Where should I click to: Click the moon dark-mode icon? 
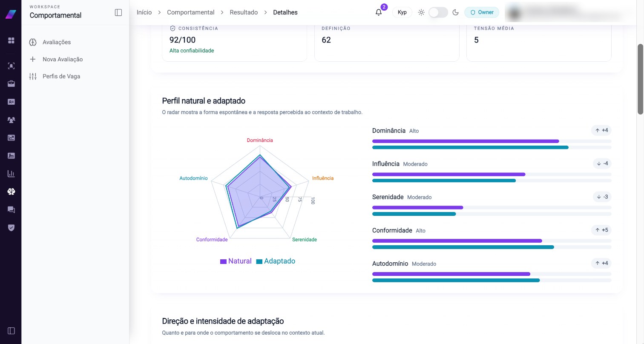pyautogui.click(x=455, y=12)
